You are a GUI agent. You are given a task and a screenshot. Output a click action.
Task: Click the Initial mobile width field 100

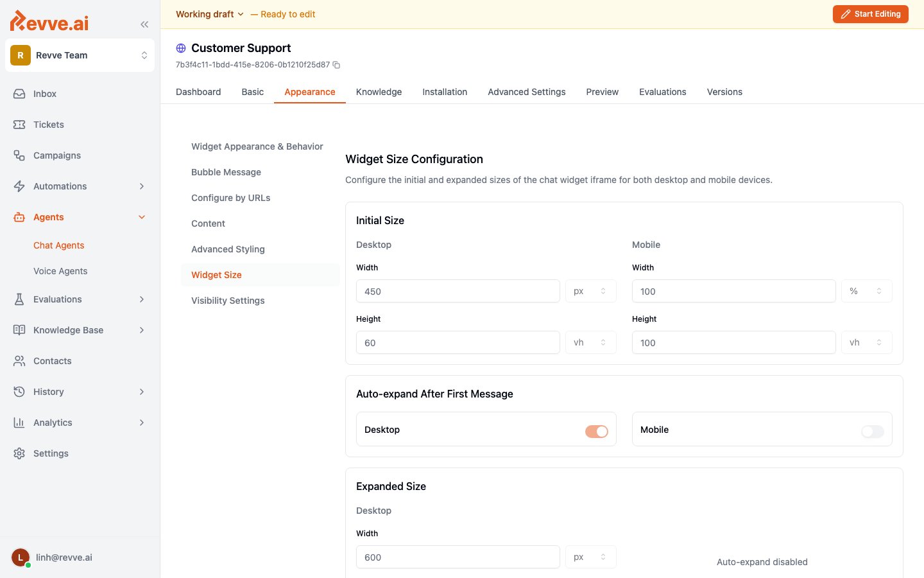coord(734,291)
